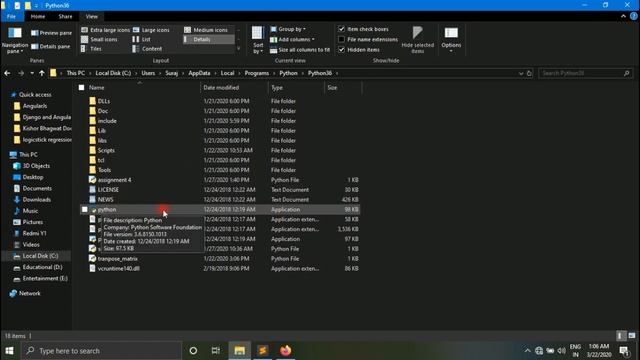
Task: Open the Options dropdown
Action: click(451, 40)
